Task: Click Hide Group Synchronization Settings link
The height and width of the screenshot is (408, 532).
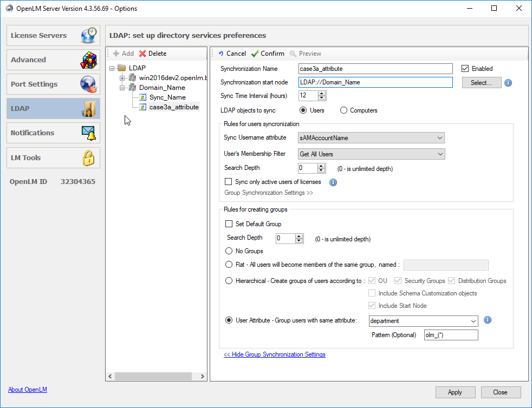Action: [x=275, y=354]
